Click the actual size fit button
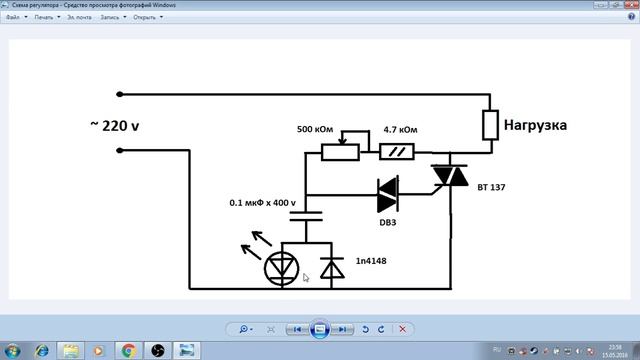The width and height of the screenshot is (640, 360). pyautogui.click(x=271, y=329)
